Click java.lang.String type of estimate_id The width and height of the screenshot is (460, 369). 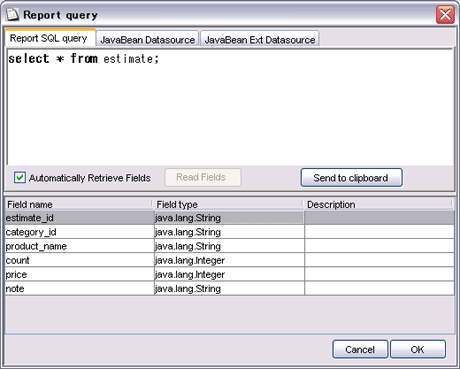point(229,218)
